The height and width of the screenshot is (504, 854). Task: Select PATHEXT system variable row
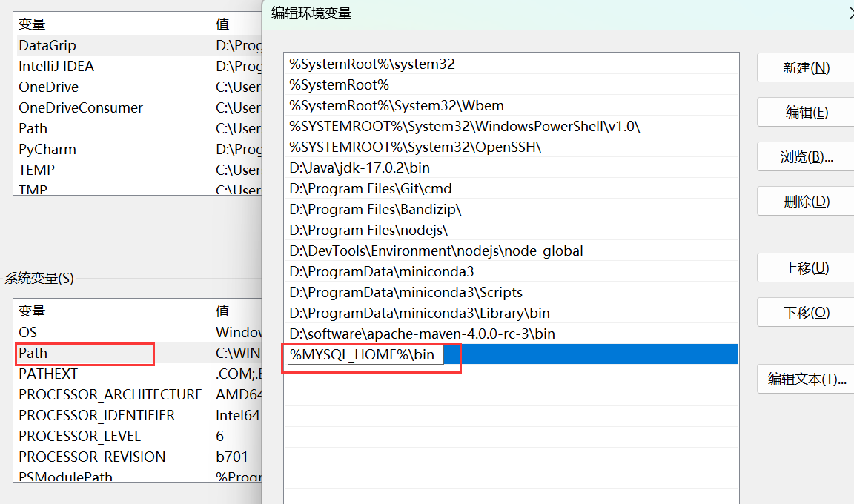click(139, 374)
